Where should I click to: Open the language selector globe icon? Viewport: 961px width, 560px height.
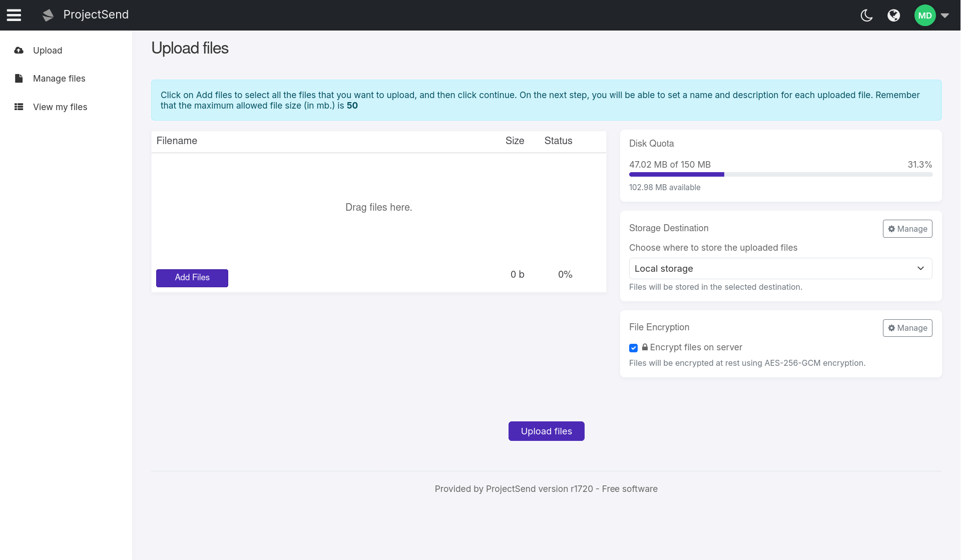894,16
